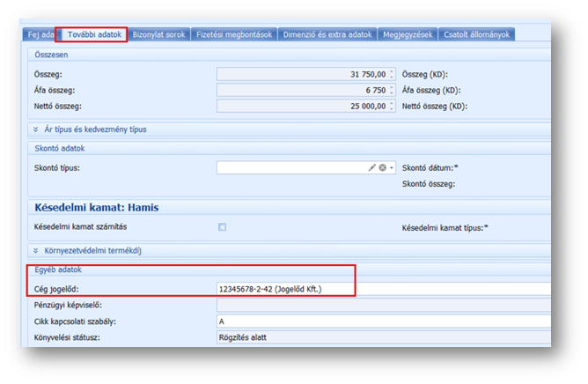Clear the Skontó típus field with the X icon

(383, 167)
